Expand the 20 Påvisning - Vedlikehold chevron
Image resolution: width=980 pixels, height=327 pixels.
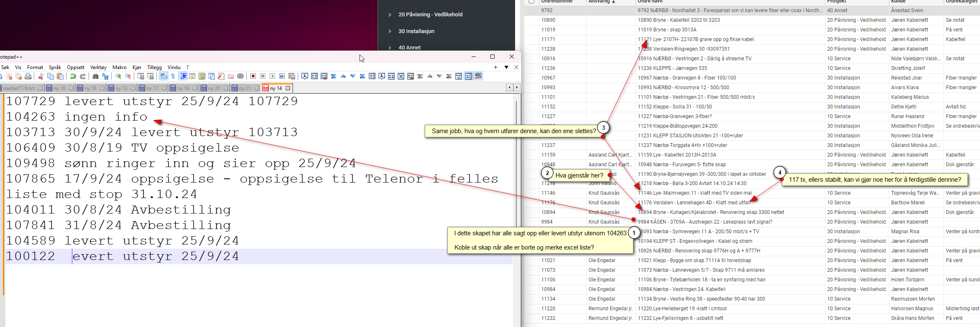[390, 15]
